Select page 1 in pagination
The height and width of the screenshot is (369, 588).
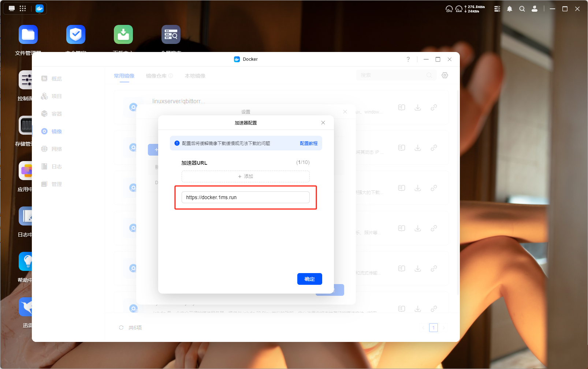(433, 328)
